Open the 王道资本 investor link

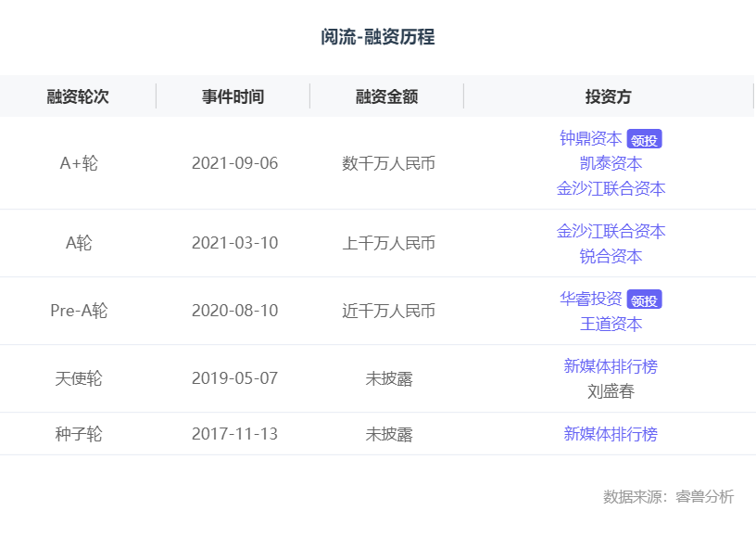(611, 324)
